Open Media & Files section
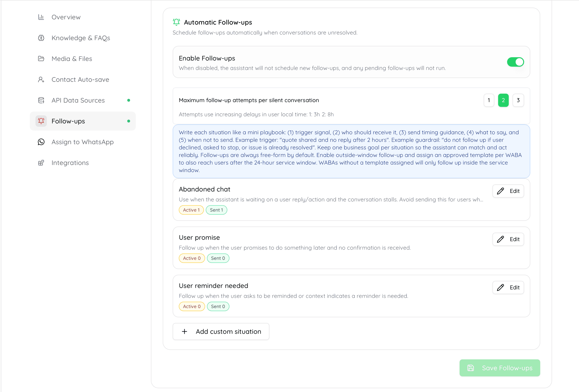Image resolution: width=579 pixels, height=392 pixels. click(x=83, y=59)
